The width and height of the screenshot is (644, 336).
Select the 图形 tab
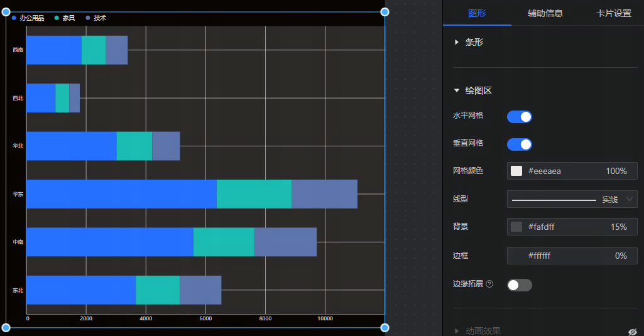coord(477,13)
